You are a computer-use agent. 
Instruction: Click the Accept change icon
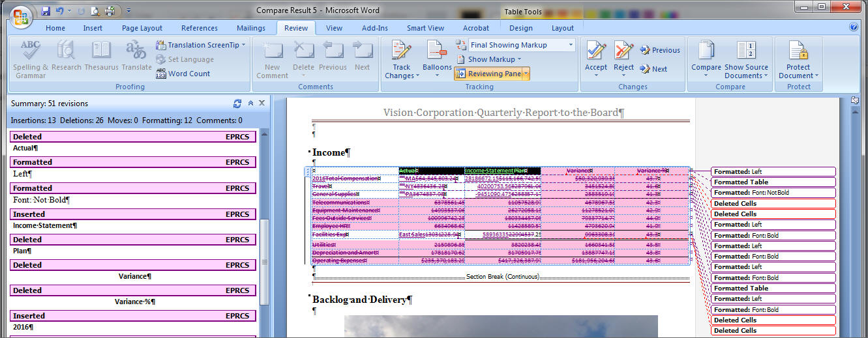point(596,51)
